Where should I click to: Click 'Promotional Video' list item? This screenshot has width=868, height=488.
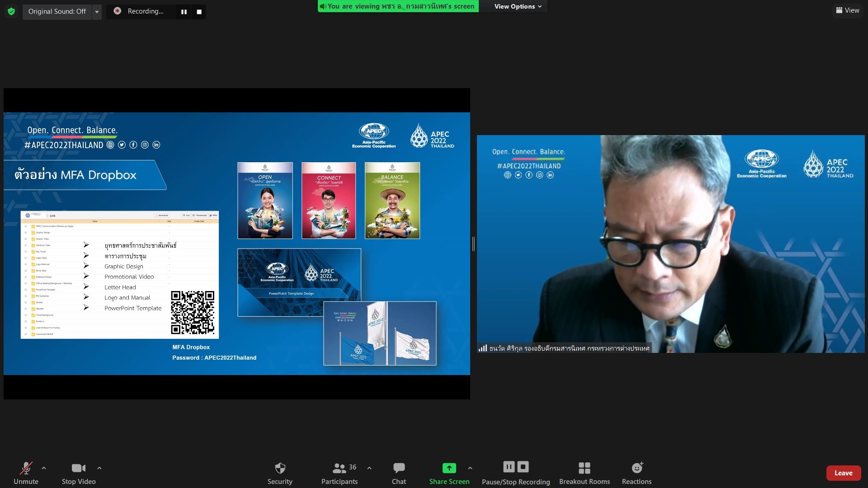[129, 277]
